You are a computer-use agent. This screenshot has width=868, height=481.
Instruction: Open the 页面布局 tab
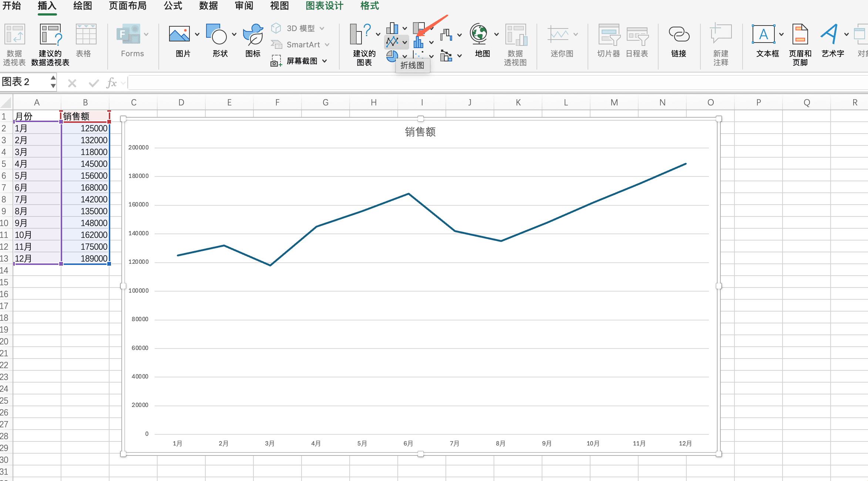(x=128, y=6)
